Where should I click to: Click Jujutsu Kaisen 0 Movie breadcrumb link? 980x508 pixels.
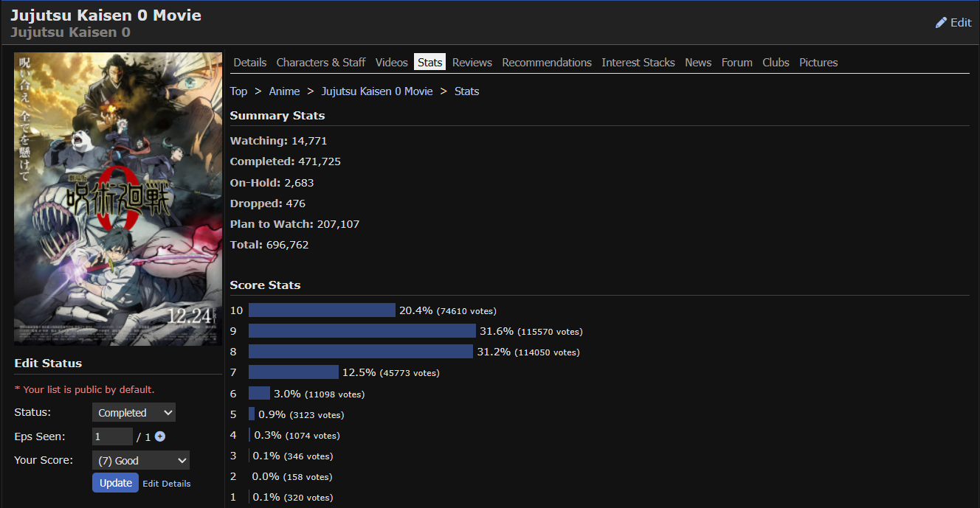[x=377, y=91]
